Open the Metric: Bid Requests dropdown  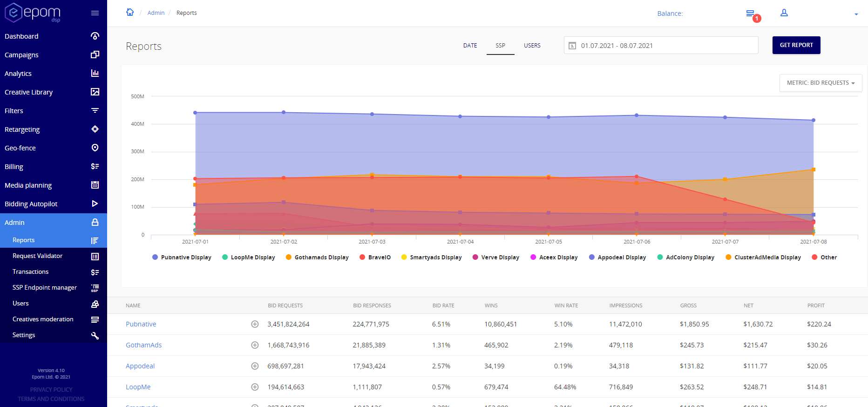[x=821, y=83]
